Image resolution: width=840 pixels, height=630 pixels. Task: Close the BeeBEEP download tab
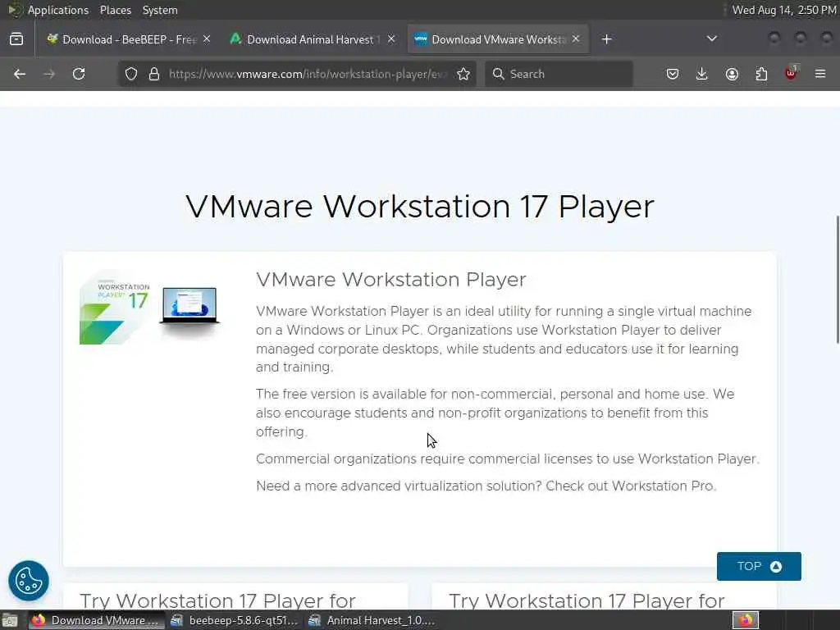pyautogui.click(x=207, y=39)
